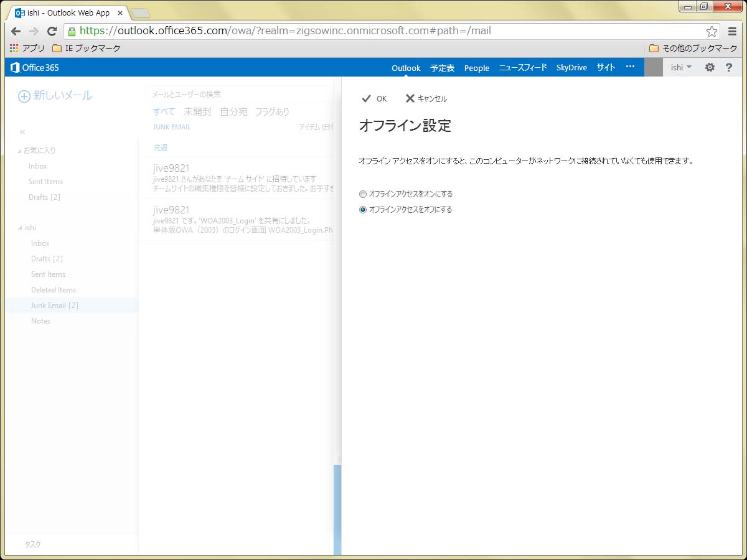Screen dimensions: 747x560
Task: Filter mail by 自分宛
Action: coord(233,112)
